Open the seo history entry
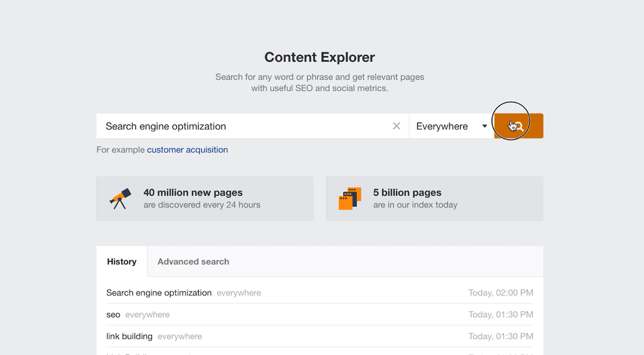Screen dimensions: 644x355 [113, 314]
